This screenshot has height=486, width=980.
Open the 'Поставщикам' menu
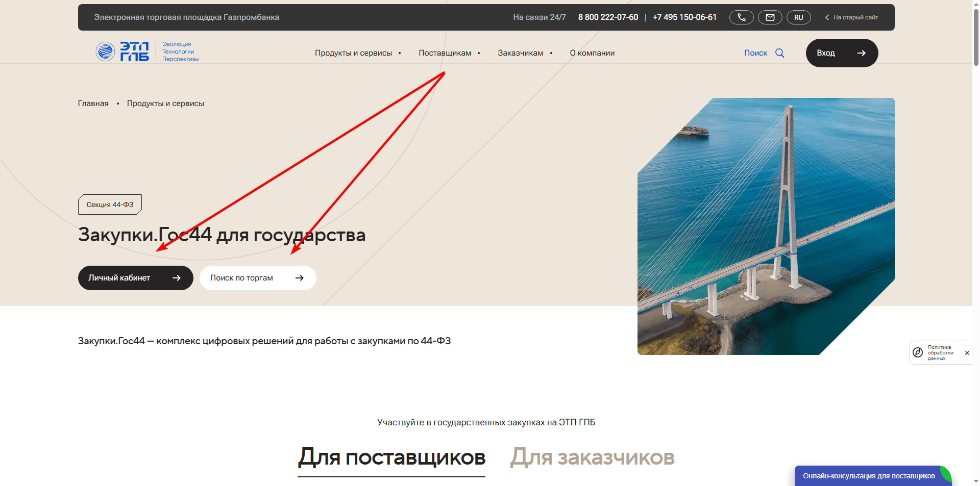[x=445, y=53]
